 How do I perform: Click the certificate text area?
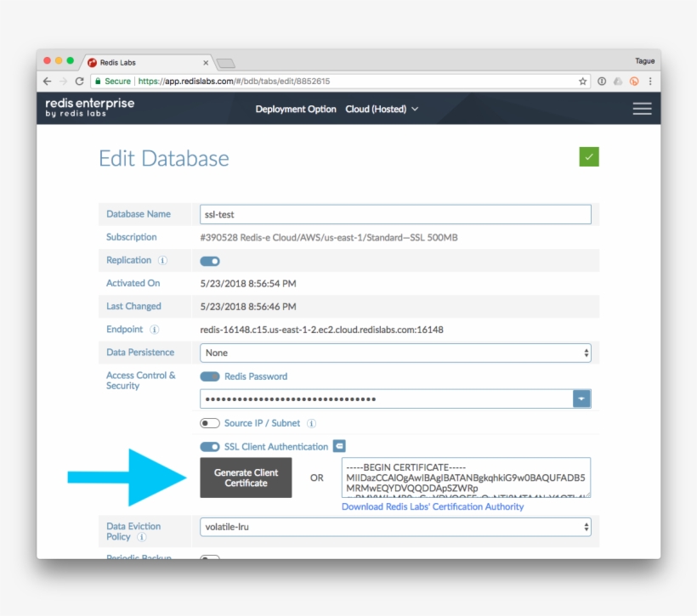pos(466,478)
